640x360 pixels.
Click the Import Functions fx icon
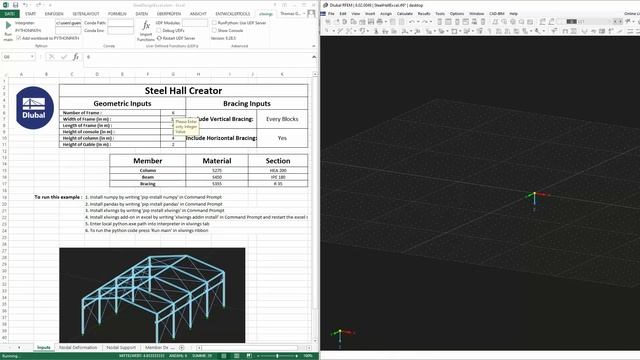point(146,26)
